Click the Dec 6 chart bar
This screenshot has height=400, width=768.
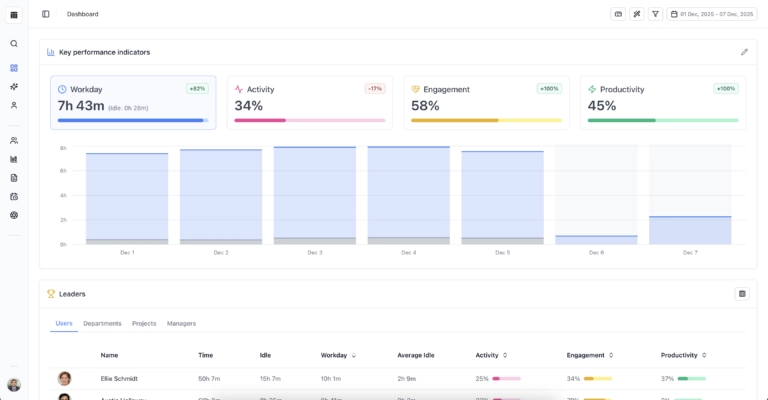tap(596, 240)
